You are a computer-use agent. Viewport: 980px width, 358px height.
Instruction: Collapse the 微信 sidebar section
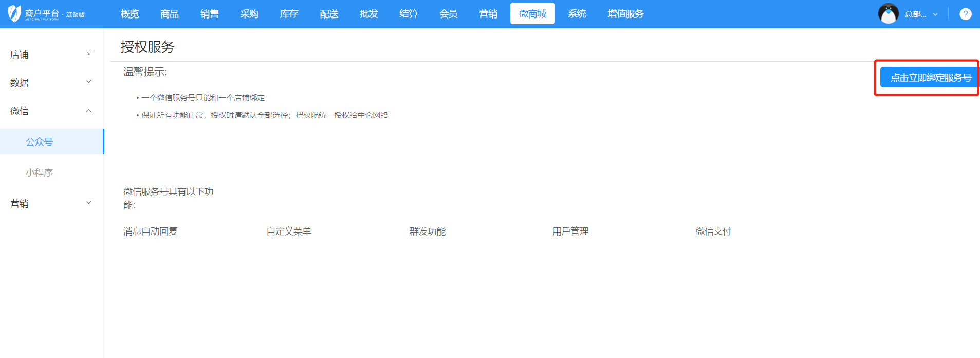[51, 111]
